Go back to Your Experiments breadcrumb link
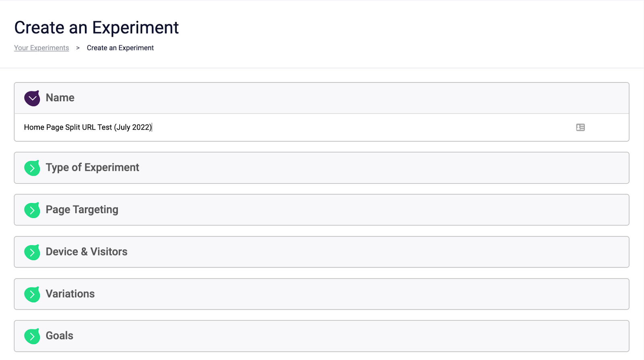 (41, 48)
